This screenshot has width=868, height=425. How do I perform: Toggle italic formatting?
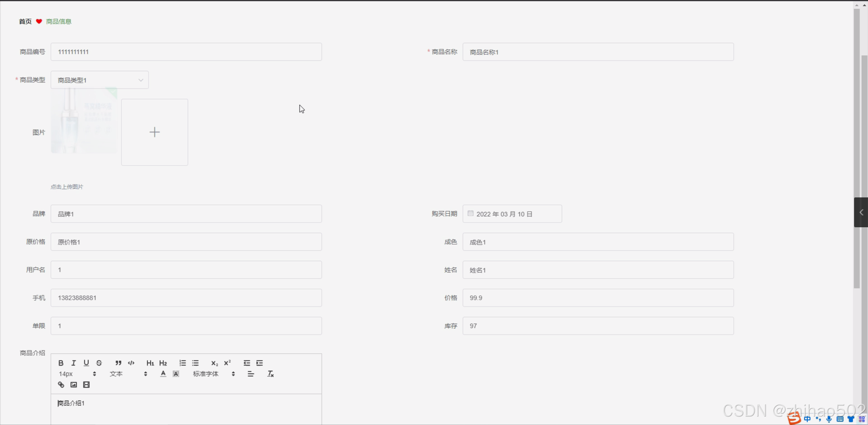pyautogui.click(x=74, y=363)
